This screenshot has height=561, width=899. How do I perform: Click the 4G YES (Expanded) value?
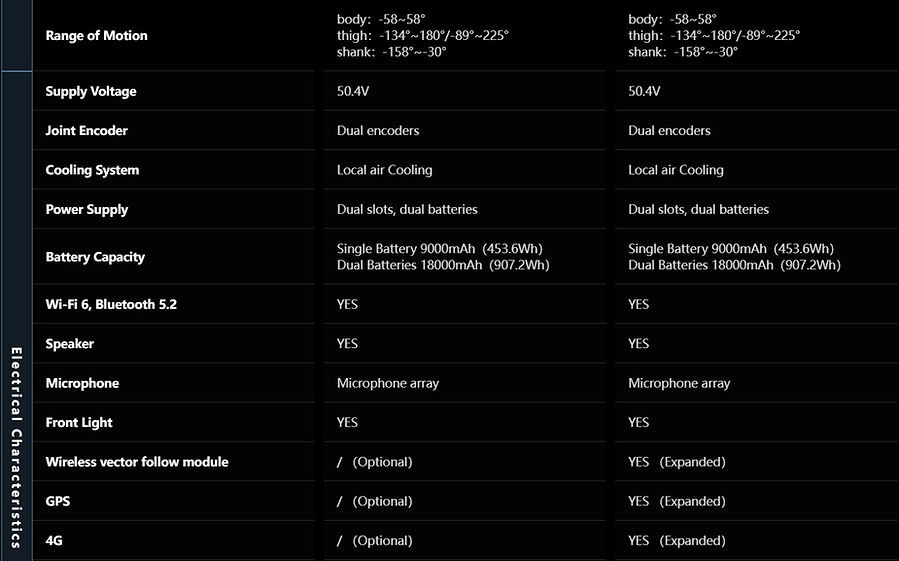pos(677,540)
